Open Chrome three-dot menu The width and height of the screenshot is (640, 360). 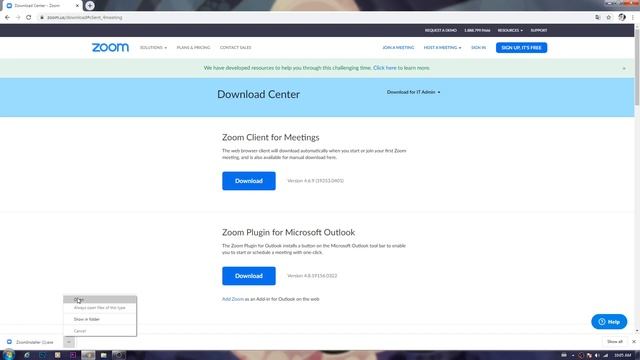[633, 17]
